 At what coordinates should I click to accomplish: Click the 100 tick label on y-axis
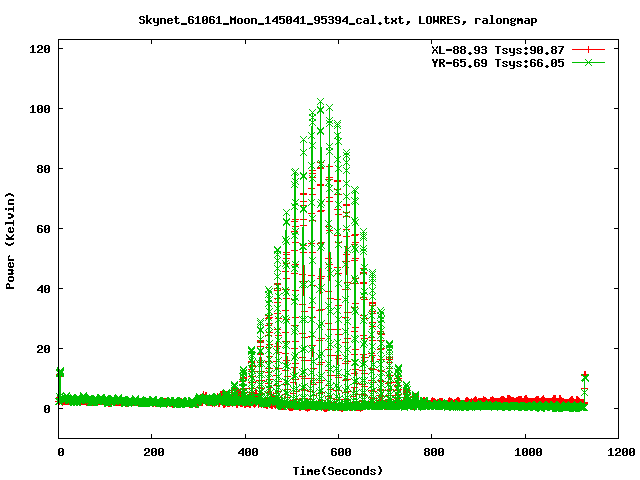40,109
